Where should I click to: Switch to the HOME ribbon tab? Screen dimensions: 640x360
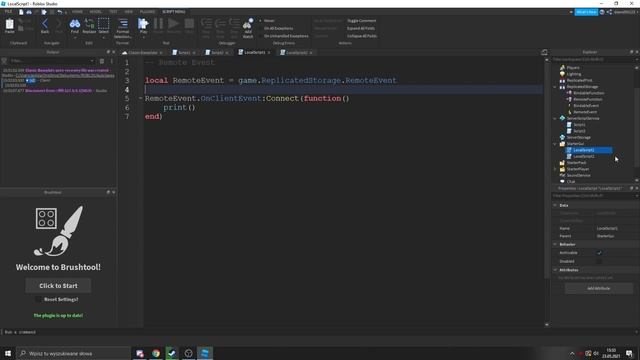77,12
